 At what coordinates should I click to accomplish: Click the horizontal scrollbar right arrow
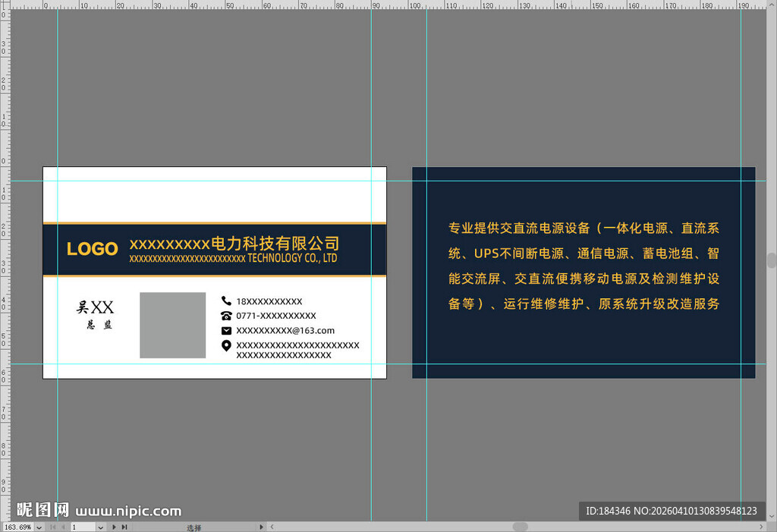[x=762, y=527]
